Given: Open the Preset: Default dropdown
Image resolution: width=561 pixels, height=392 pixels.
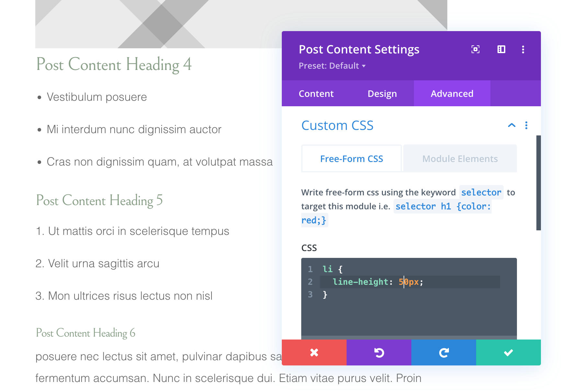Looking at the screenshot, I should tap(332, 66).
